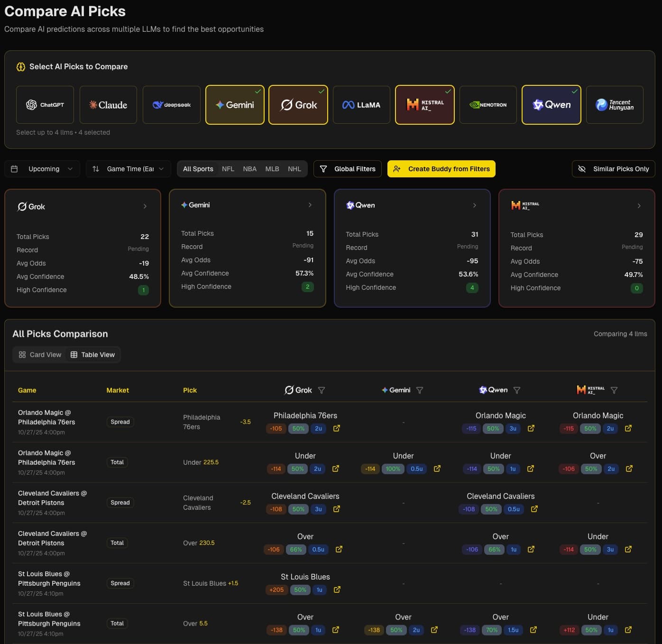Switch to Card View

pyautogui.click(x=39, y=354)
